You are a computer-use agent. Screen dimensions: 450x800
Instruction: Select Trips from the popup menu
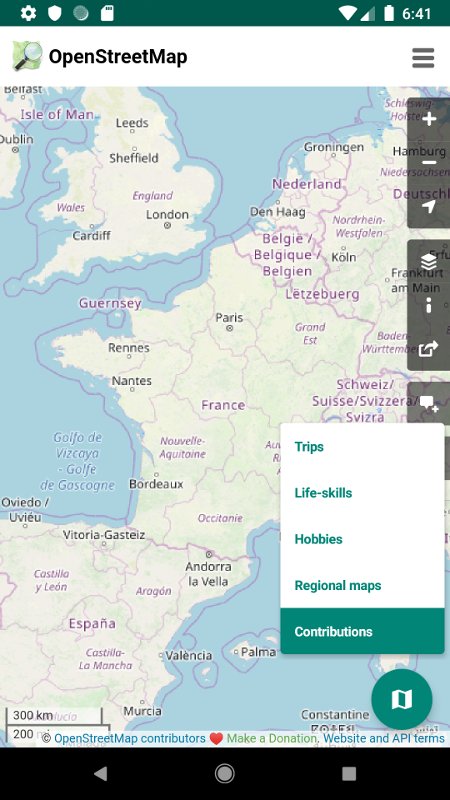(x=362, y=446)
